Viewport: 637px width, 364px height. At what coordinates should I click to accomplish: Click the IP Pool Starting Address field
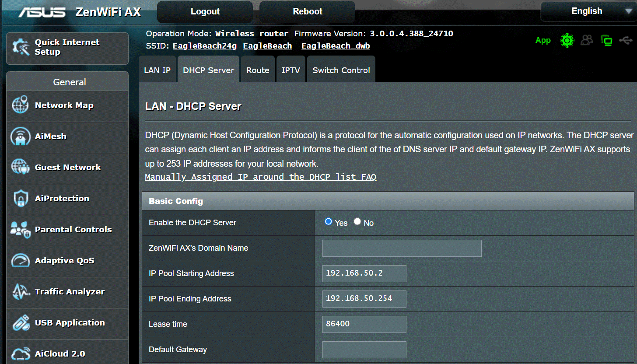point(364,273)
